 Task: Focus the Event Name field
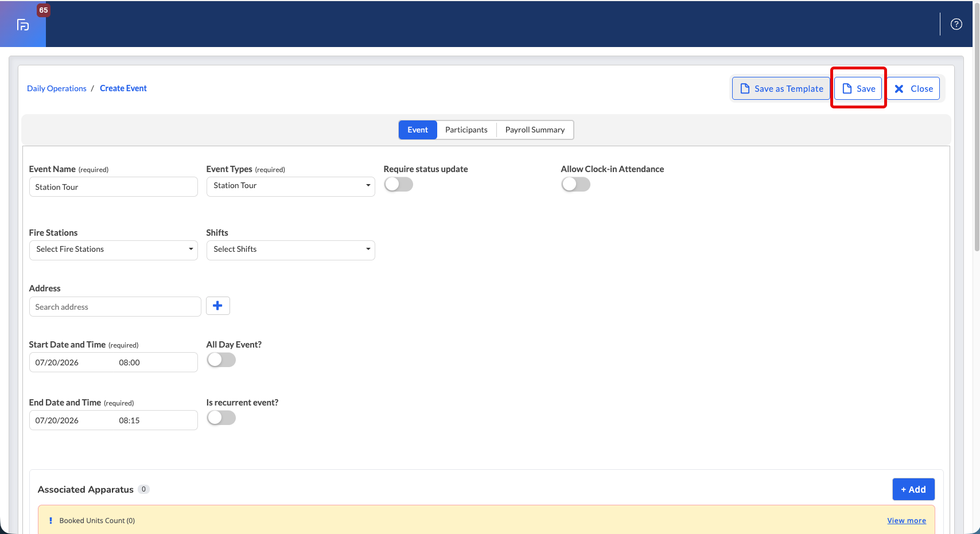point(114,186)
